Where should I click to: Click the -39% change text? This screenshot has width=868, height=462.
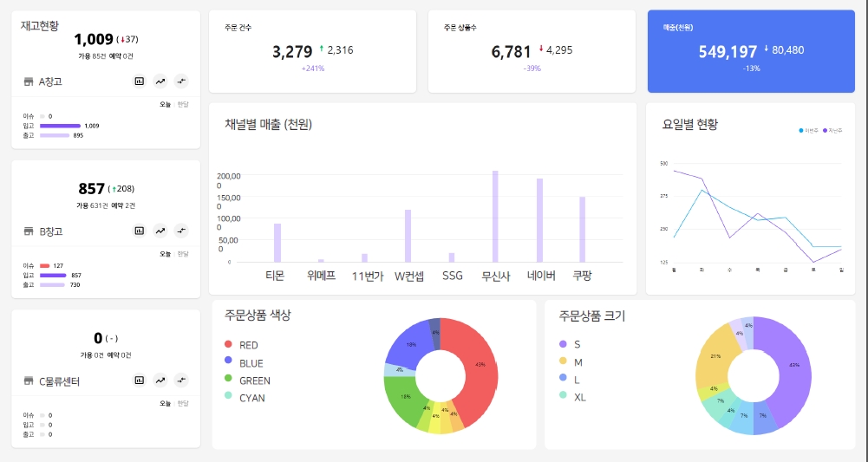(532, 68)
